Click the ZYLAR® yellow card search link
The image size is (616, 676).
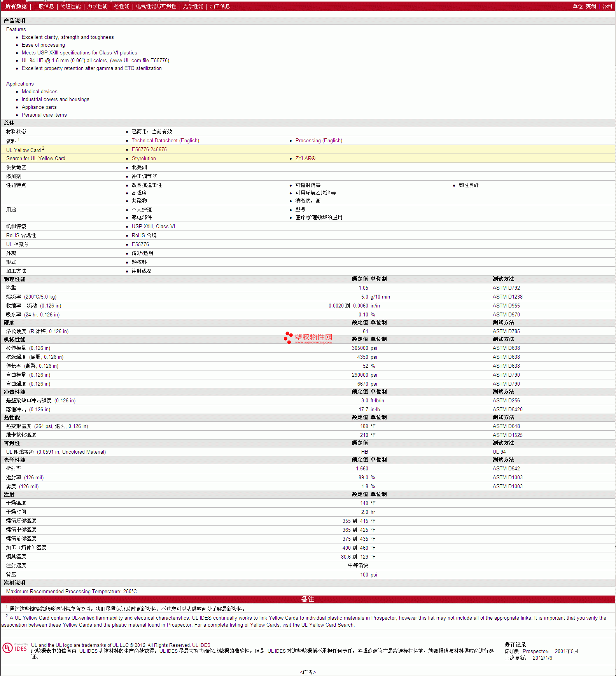click(x=305, y=159)
